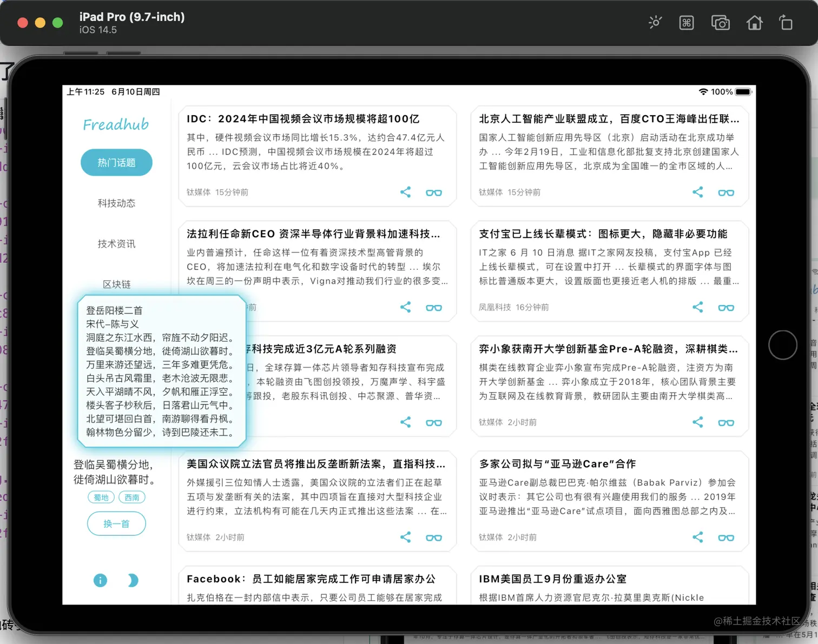The width and height of the screenshot is (818, 644).
Task: Open article IBM美国员工9月份重返办公室
Action: pyautogui.click(x=610, y=586)
